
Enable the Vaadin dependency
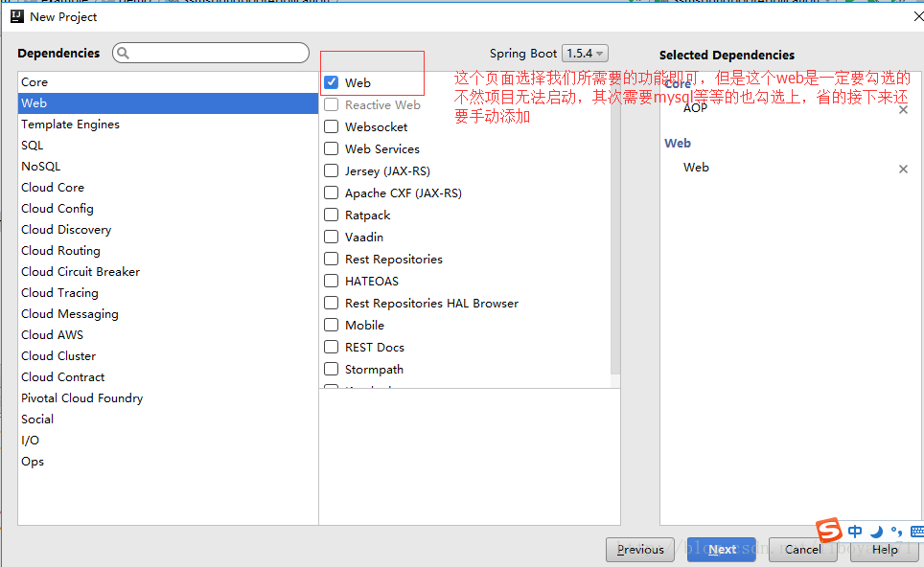pyautogui.click(x=332, y=237)
